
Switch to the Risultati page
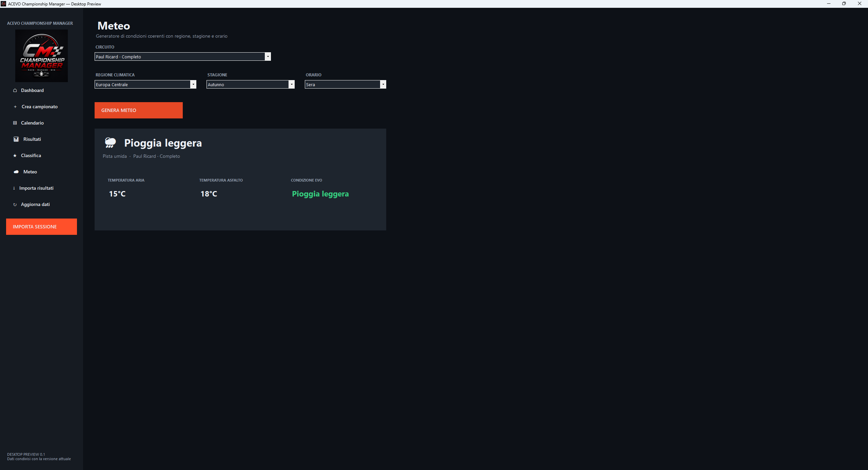(x=32, y=139)
